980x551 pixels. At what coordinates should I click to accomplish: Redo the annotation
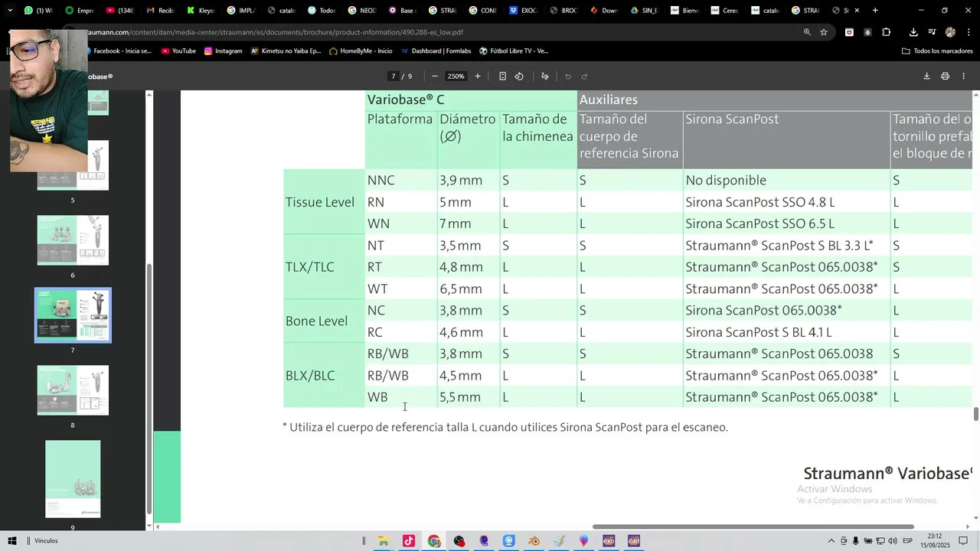[x=584, y=77]
